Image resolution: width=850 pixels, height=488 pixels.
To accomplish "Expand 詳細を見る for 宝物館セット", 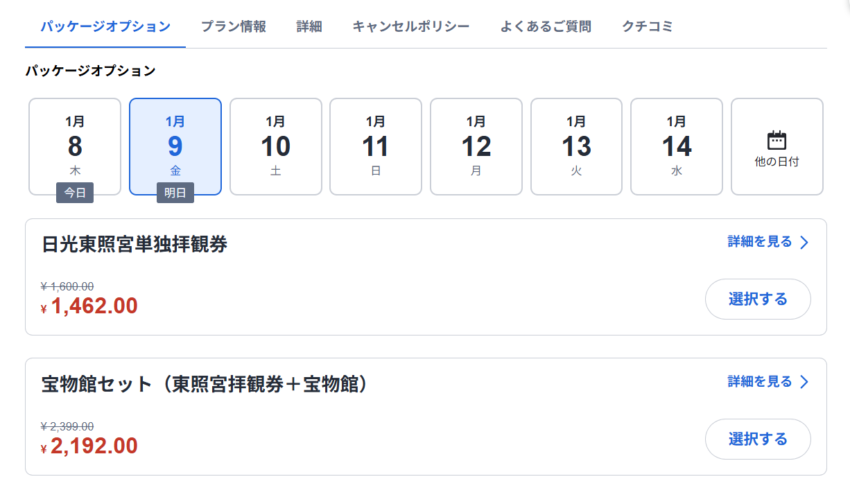I will 760,382.
